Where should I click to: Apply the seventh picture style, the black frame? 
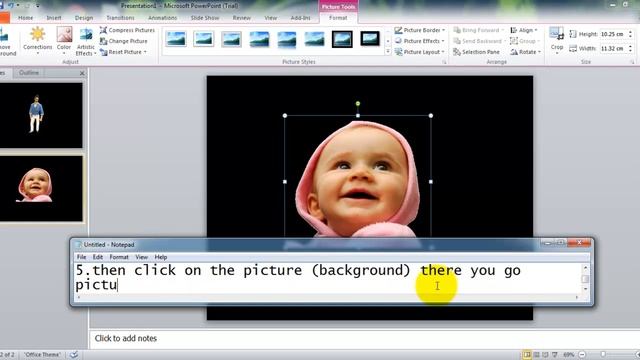click(342, 39)
